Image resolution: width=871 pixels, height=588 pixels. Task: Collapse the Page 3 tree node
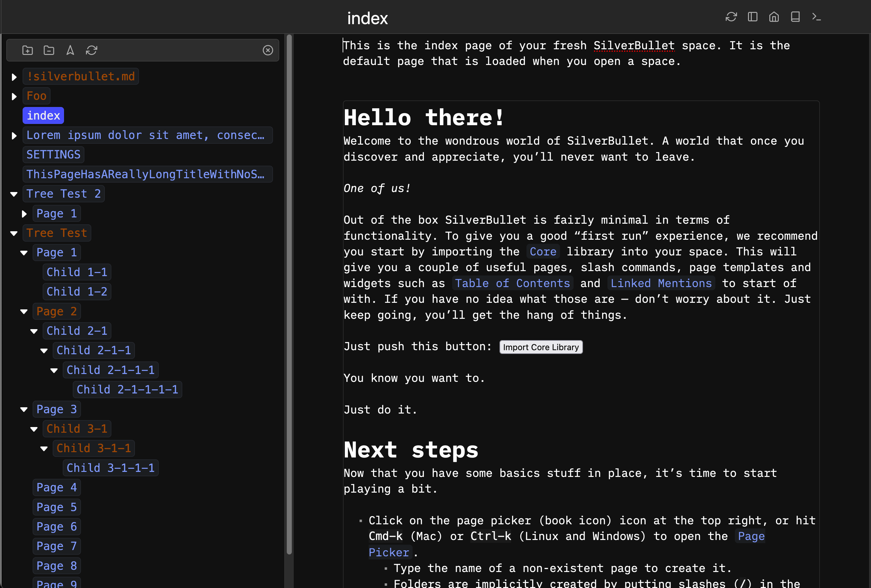pyautogui.click(x=24, y=409)
